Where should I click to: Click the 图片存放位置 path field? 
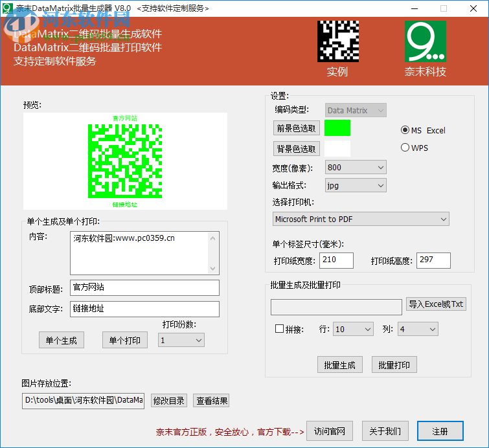pos(84,401)
